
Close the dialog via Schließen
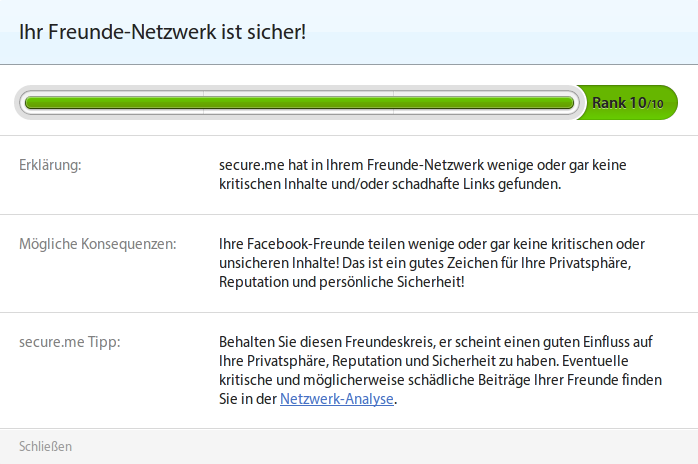click(x=45, y=446)
